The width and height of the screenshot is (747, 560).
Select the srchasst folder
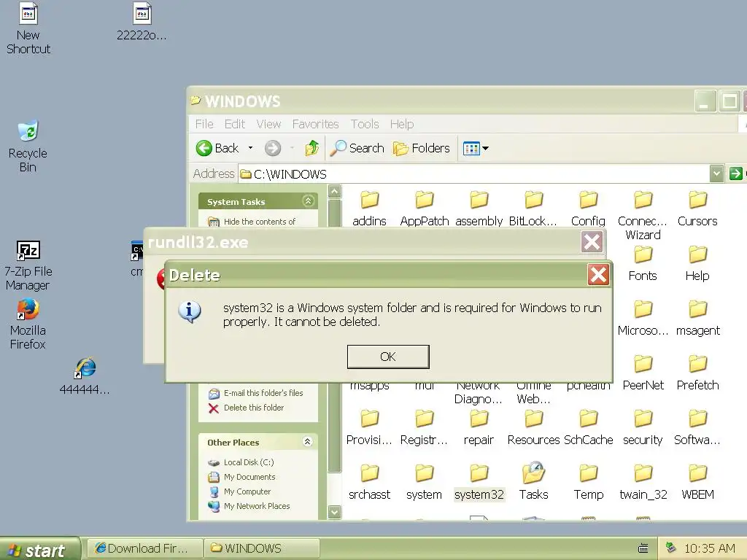369,483
